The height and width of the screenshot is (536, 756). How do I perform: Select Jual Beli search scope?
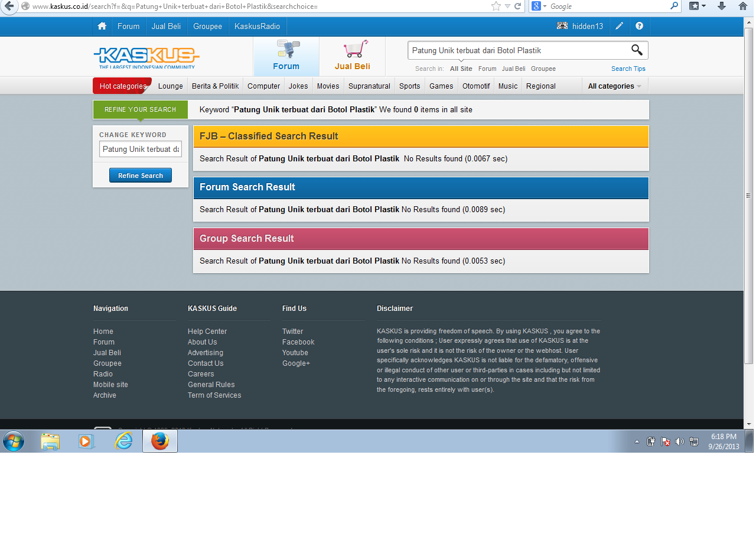514,69
